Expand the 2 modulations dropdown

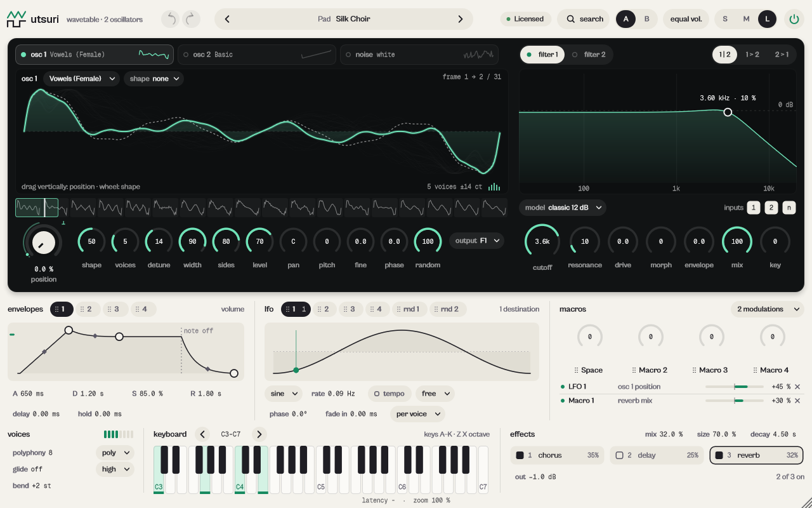[x=767, y=309]
